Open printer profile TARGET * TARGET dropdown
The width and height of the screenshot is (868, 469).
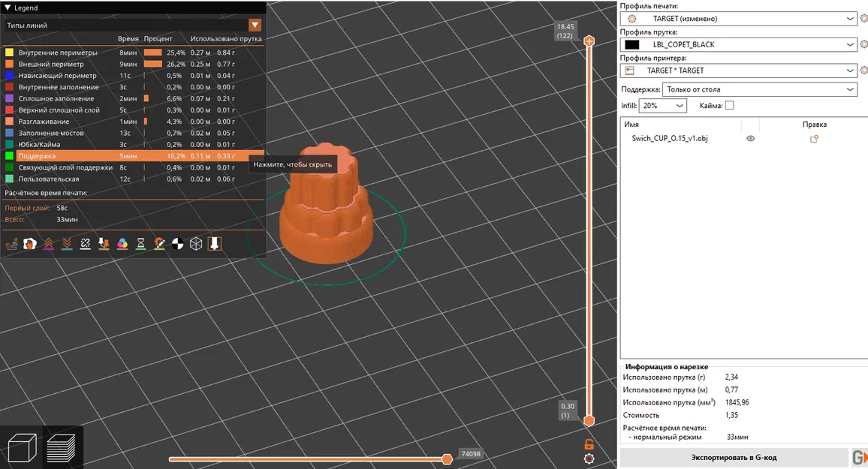point(738,71)
